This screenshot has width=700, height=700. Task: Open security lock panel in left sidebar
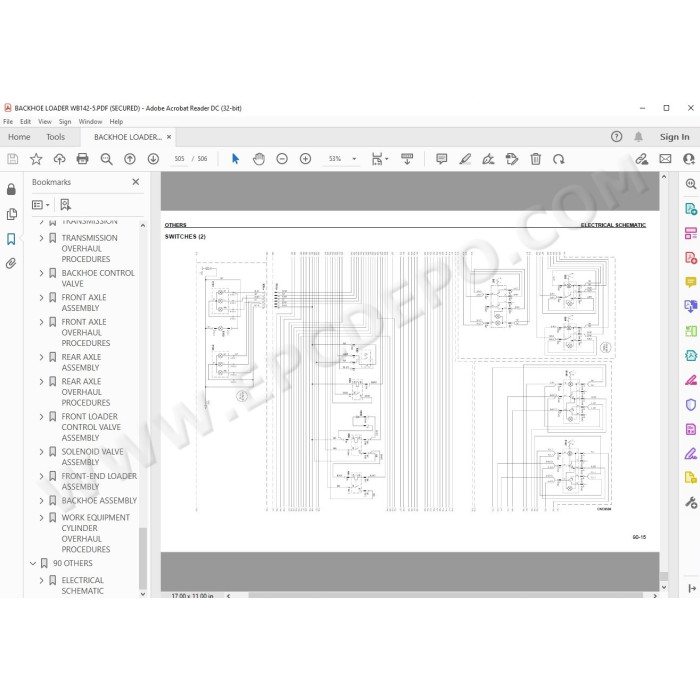point(11,189)
